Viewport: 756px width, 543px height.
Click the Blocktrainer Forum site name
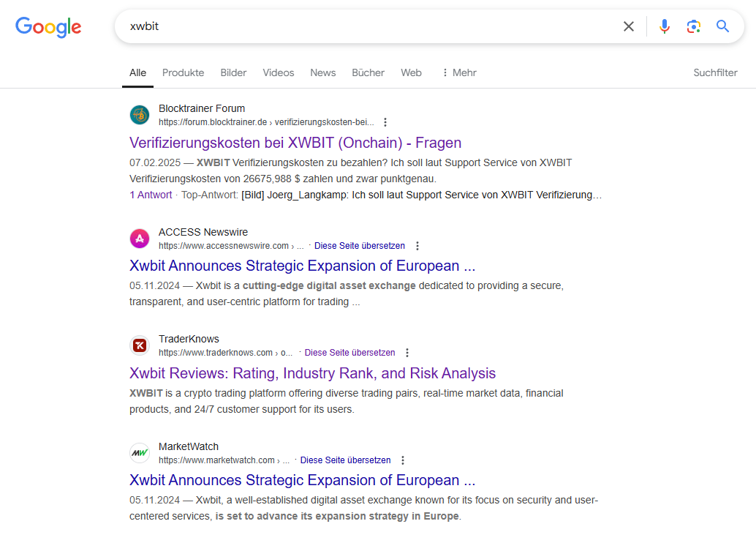(x=202, y=108)
